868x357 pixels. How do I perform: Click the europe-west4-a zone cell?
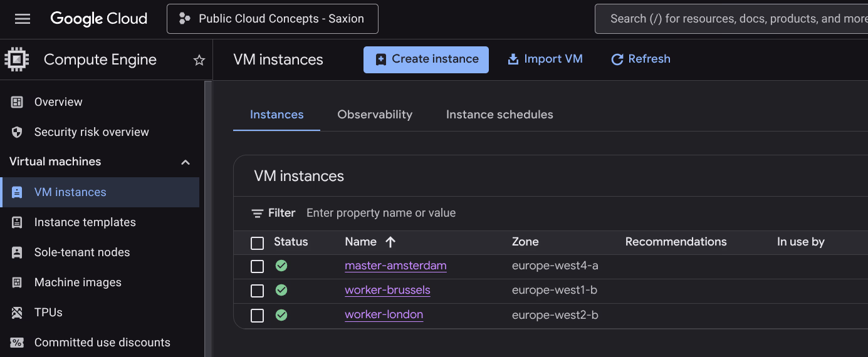555,266
